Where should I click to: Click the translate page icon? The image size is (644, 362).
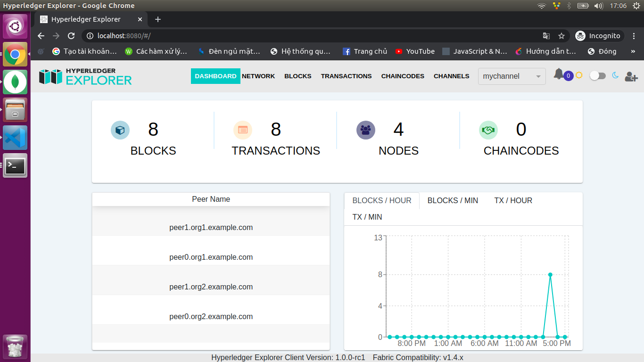(x=546, y=36)
